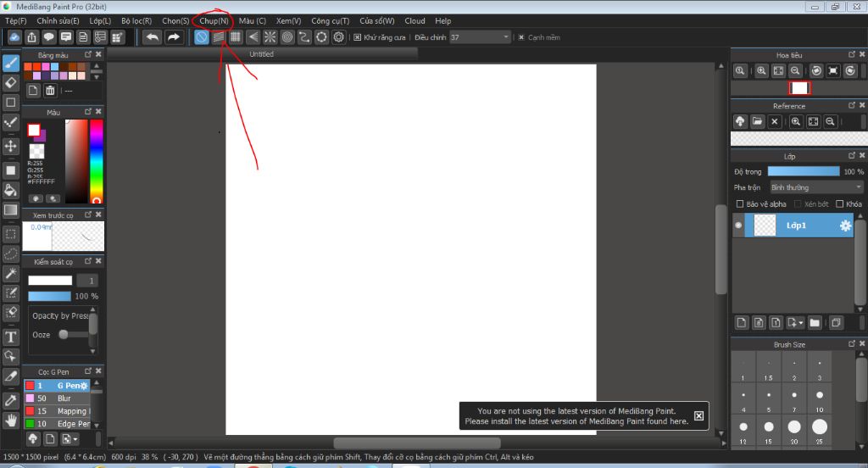Switch to the Untitled canvas tab
Screen dimensions: 868x468
261,53
